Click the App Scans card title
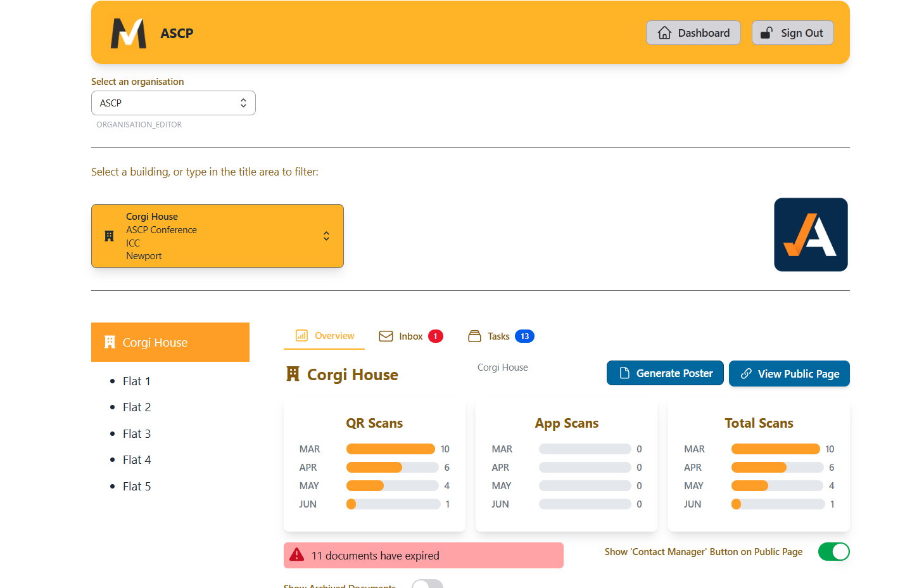This screenshot has width=924, height=588. 567,423
